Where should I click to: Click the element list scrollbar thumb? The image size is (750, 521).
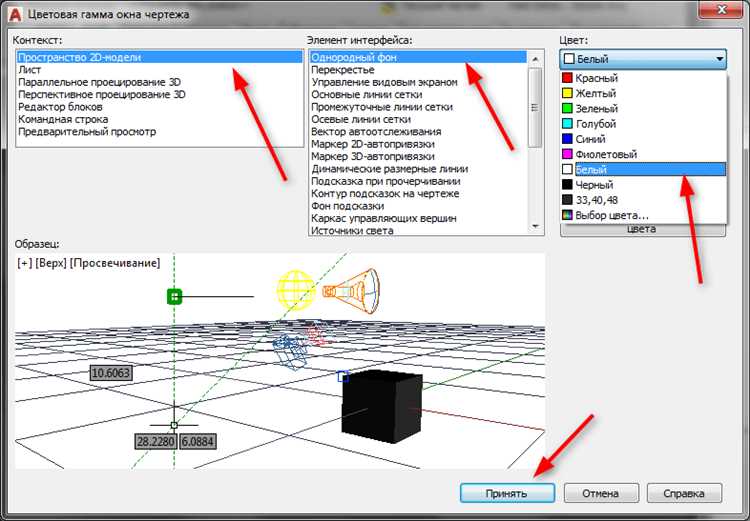point(535,108)
